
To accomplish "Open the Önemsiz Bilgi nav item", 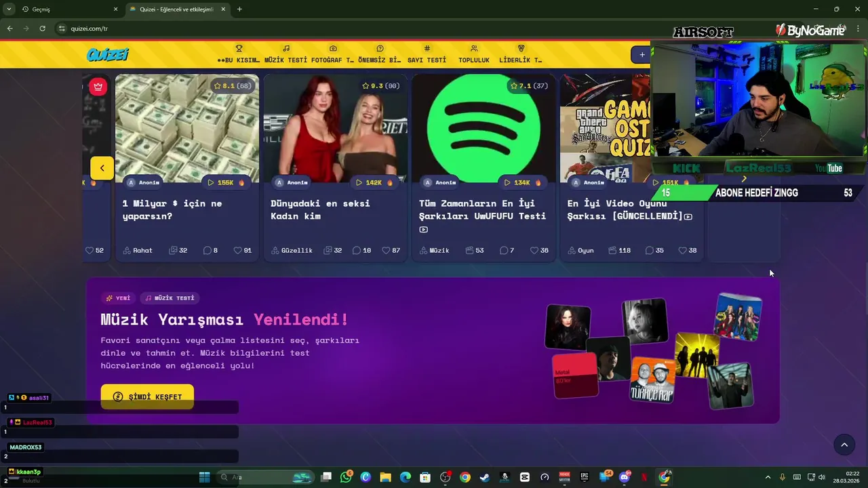I will click(x=380, y=54).
